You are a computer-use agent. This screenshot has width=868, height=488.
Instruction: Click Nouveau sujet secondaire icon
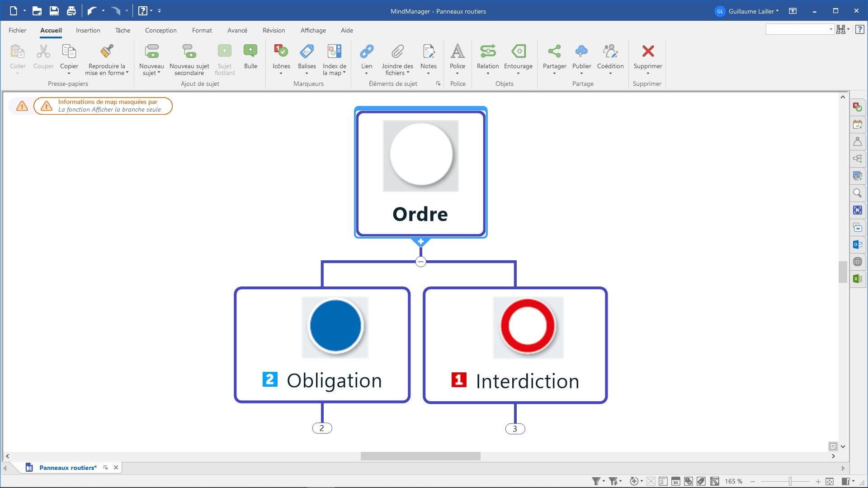[189, 52]
